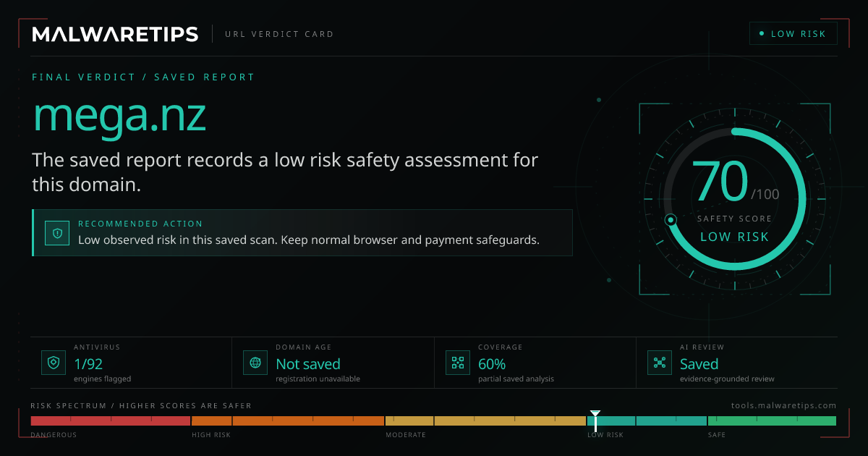
Task: Click 'evidence-grounded review' caption
Action: click(x=727, y=379)
